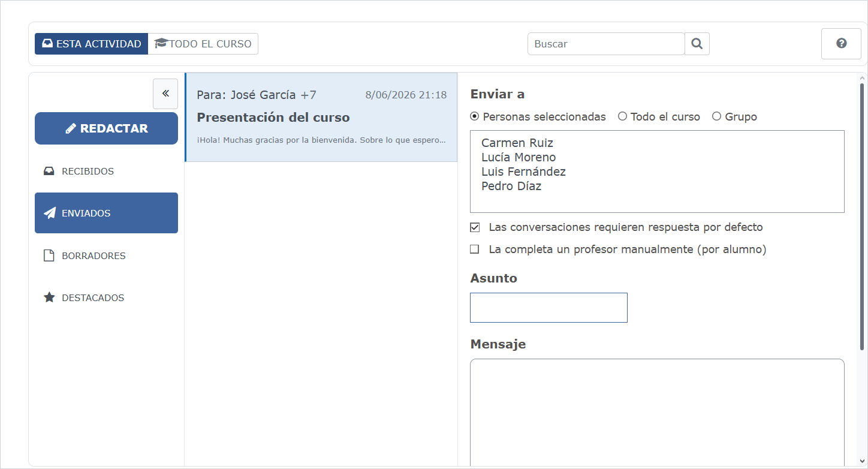Click the +7 additional recipients indicator
The width and height of the screenshot is (868, 469).
308,95
